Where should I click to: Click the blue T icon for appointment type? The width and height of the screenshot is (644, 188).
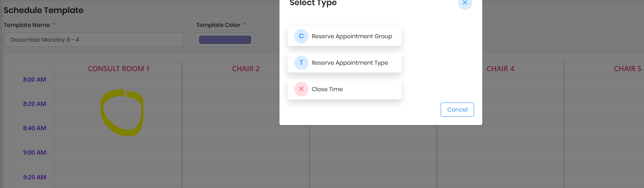[x=301, y=63]
